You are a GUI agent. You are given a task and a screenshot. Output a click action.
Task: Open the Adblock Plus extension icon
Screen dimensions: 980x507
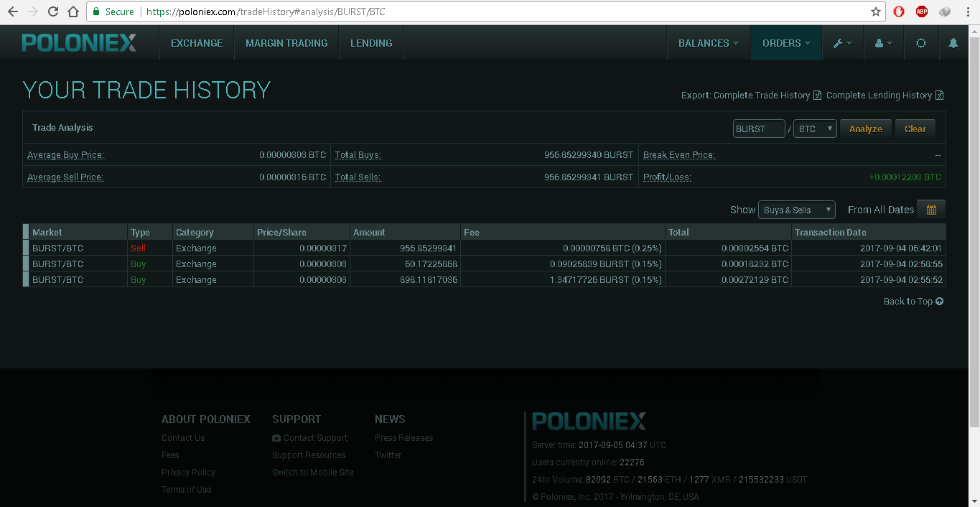(x=922, y=11)
